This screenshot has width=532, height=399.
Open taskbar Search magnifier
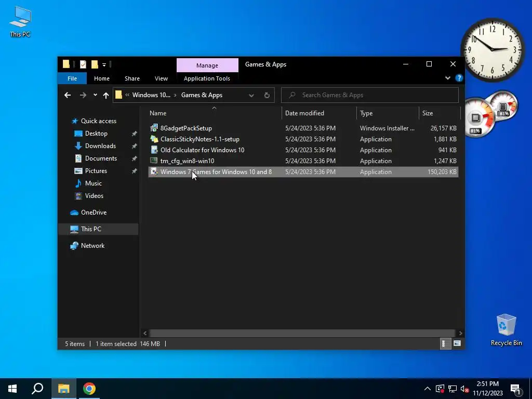[x=37, y=389]
